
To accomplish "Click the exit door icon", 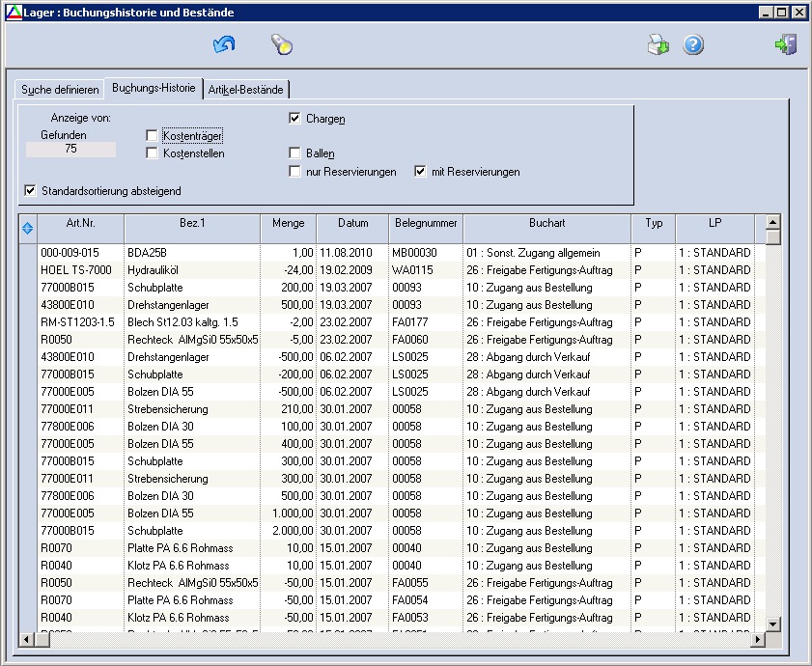I will pyautogui.click(x=785, y=44).
